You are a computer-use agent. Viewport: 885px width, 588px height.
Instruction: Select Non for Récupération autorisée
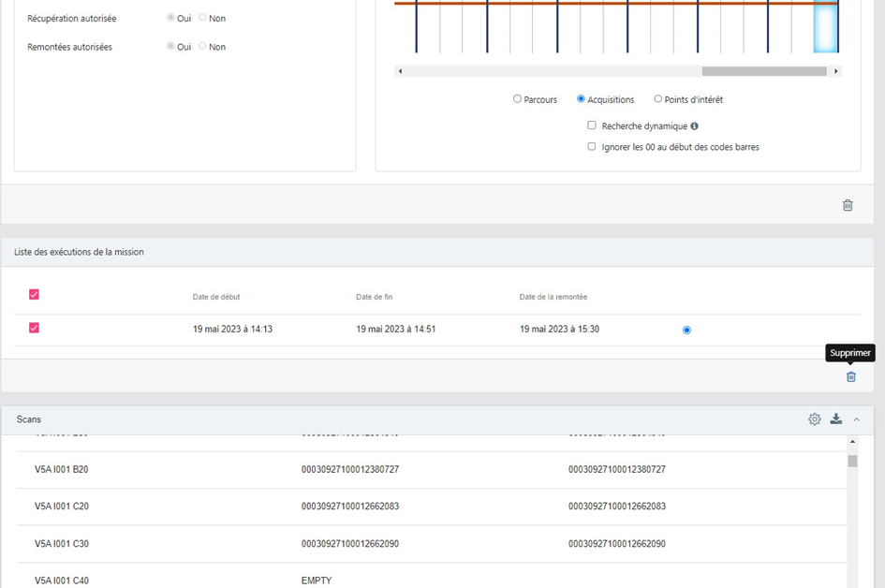pyautogui.click(x=202, y=18)
